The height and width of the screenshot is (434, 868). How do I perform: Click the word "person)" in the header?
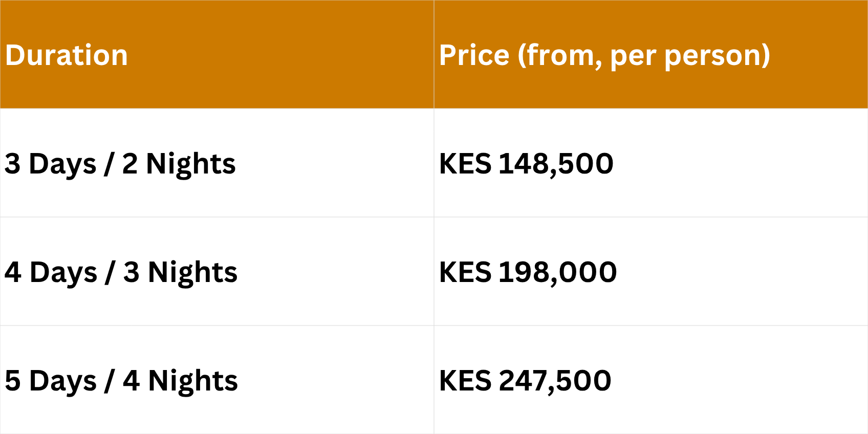tap(717, 55)
